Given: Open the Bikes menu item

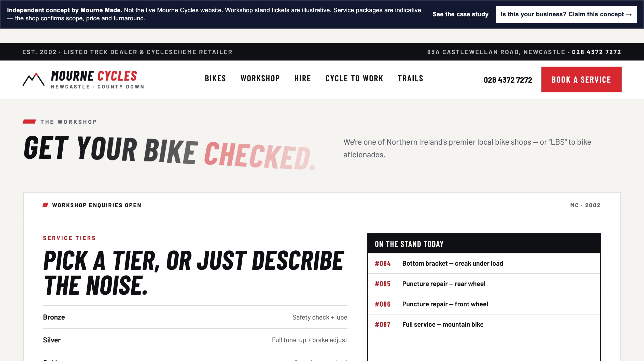Looking at the screenshot, I should tap(215, 79).
